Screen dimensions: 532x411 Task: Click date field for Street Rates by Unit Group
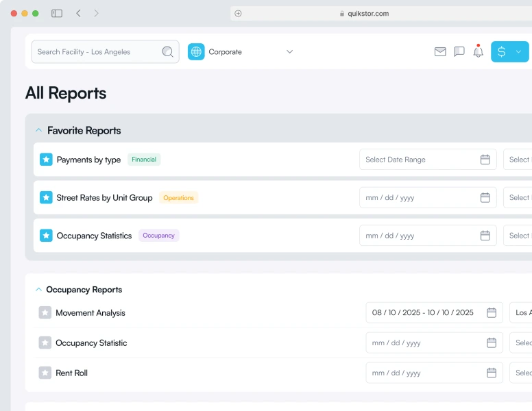pos(428,197)
